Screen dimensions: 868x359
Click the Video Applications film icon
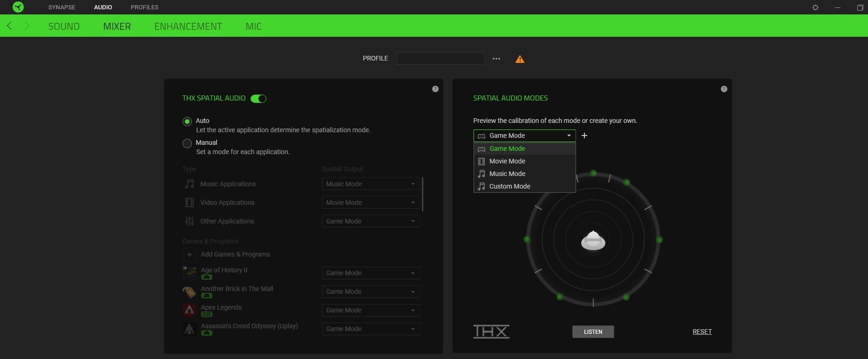(x=189, y=203)
